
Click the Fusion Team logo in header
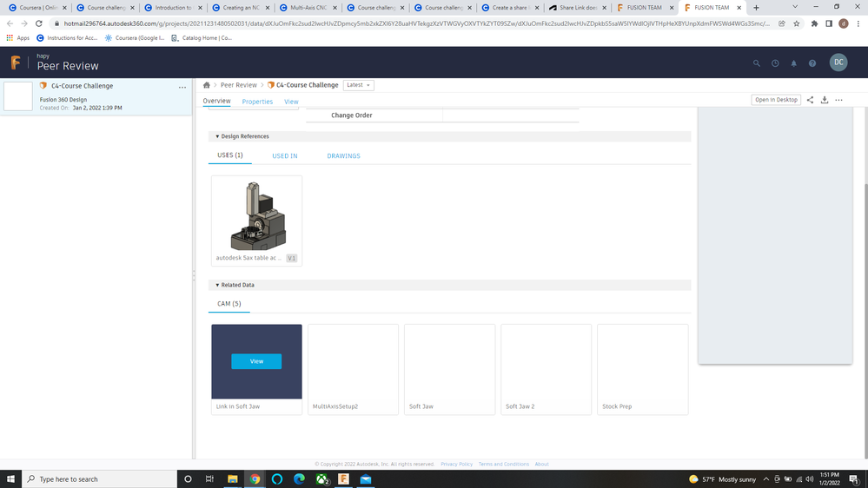point(16,63)
